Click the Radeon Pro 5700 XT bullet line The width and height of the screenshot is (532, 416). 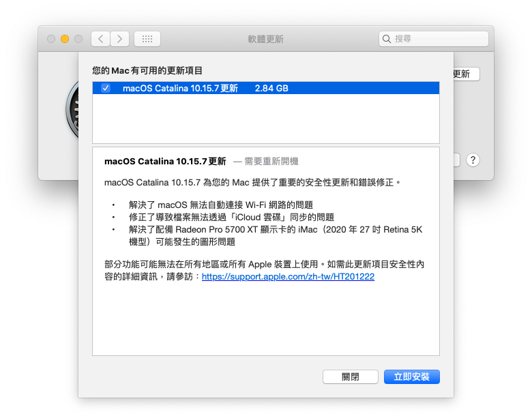(x=276, y=235)
